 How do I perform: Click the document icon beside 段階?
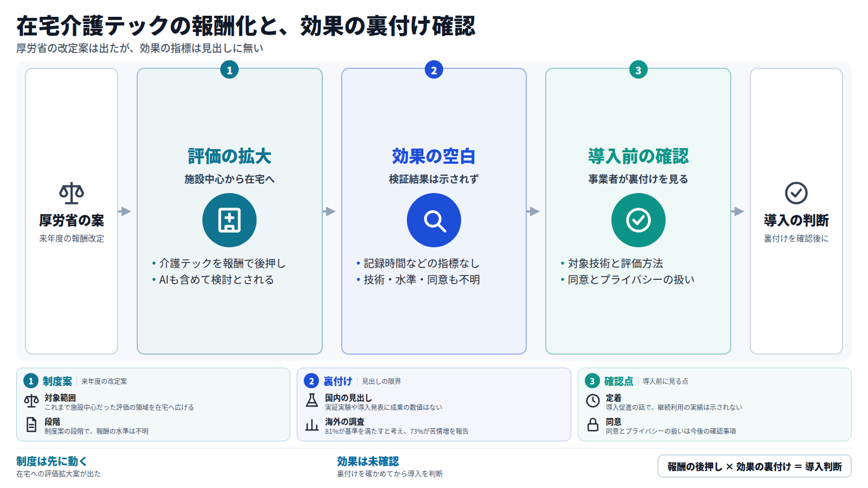click(x=31, y=425)
